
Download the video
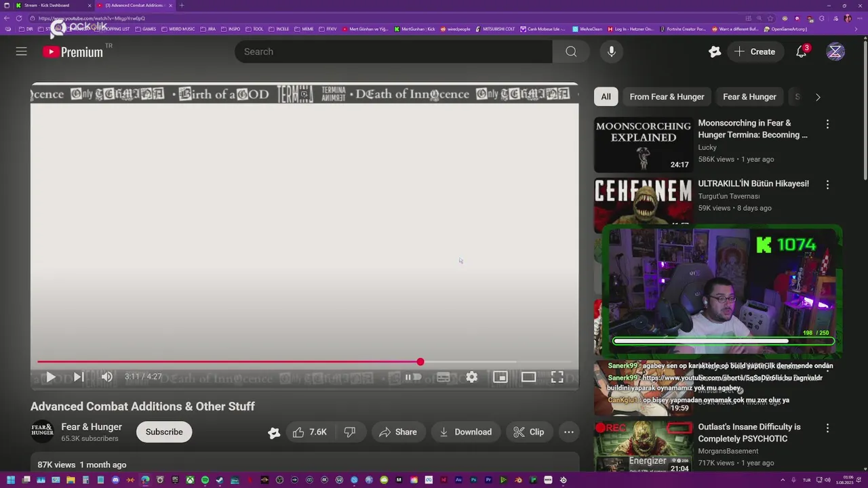(465, 432)
